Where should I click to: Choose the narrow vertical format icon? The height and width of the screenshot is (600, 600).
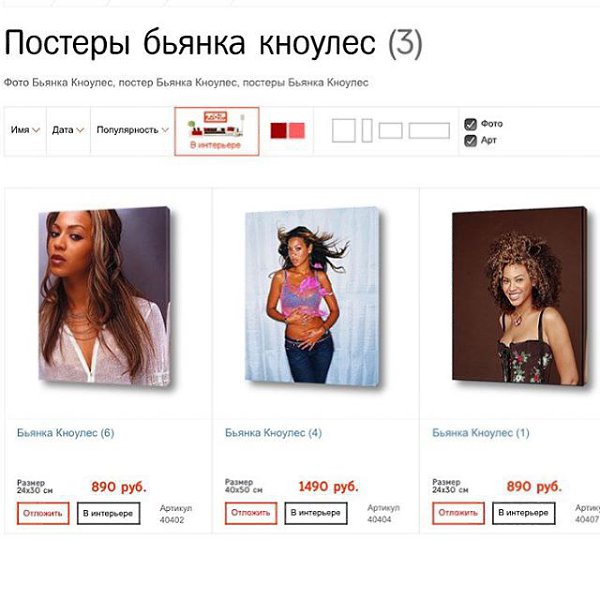[367, 130]
